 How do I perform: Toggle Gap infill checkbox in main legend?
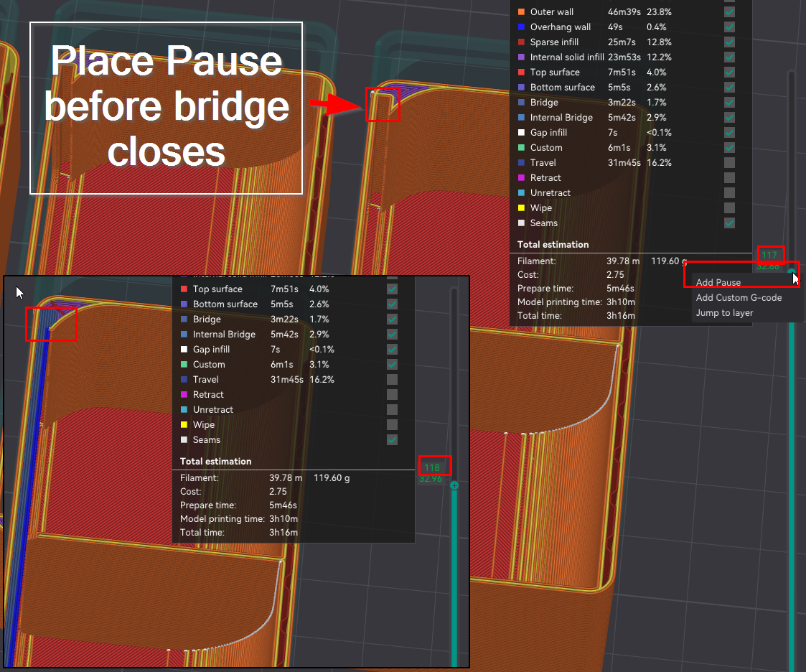729,132
